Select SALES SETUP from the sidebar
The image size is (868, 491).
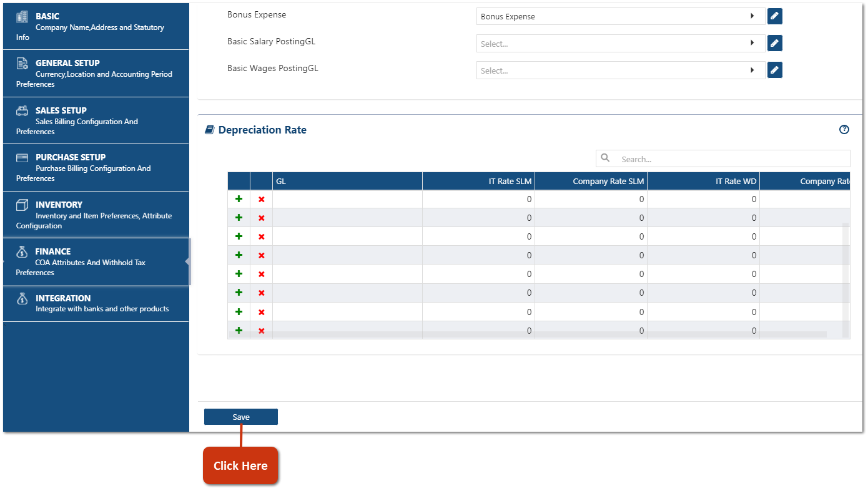pos(96,120)
